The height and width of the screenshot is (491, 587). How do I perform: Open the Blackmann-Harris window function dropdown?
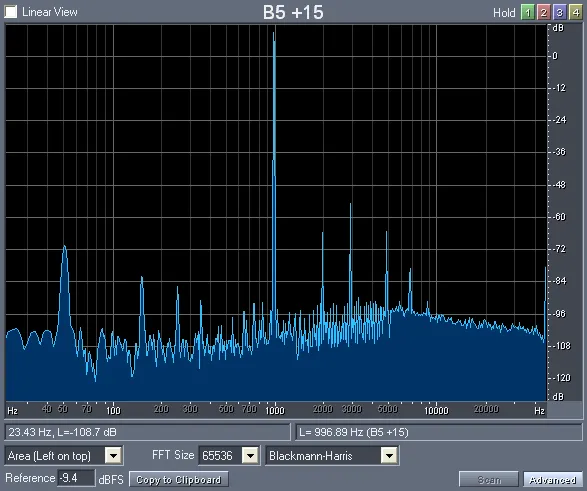(389, 455)
